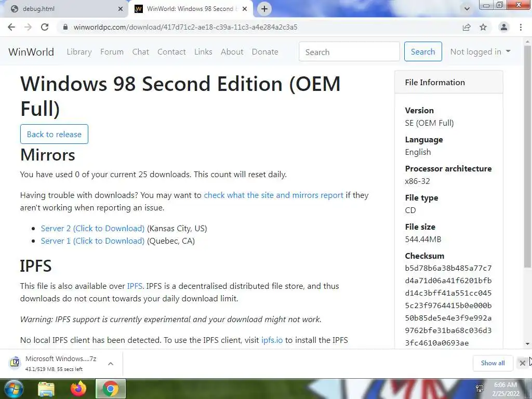Expand the tab search dropdown arrow
532x399 pixels.
[x=467, y=9]
